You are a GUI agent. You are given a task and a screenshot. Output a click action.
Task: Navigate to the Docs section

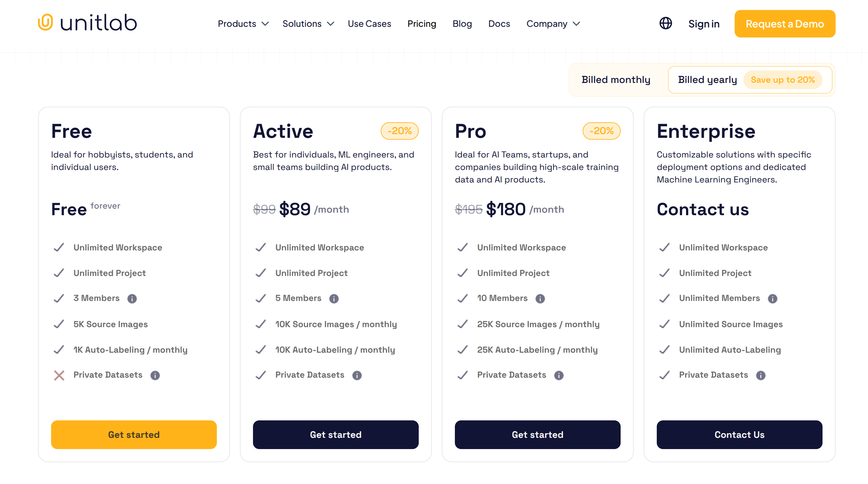499,24
